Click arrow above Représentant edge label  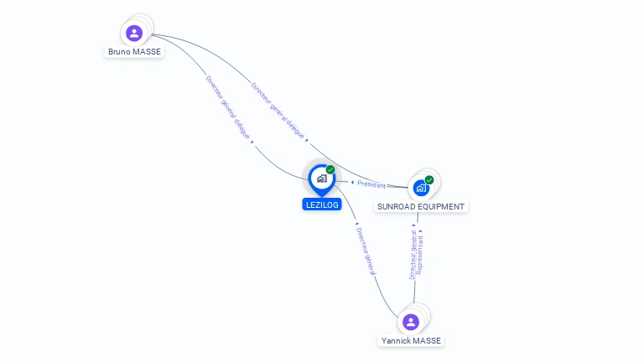tap(420, 231)
